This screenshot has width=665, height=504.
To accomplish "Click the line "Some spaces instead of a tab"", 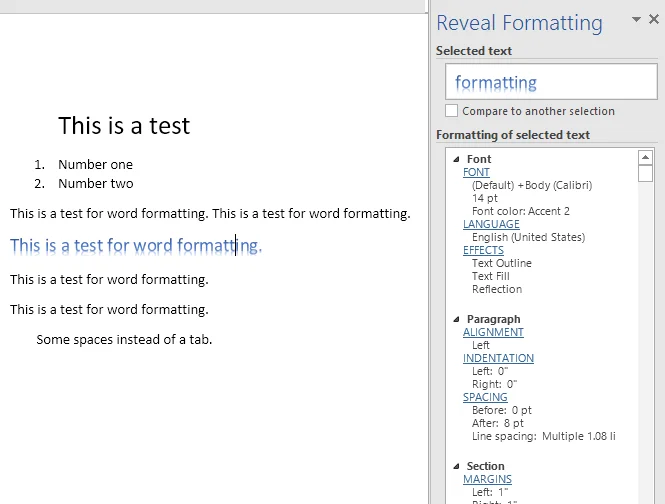I will coord(124,340).
